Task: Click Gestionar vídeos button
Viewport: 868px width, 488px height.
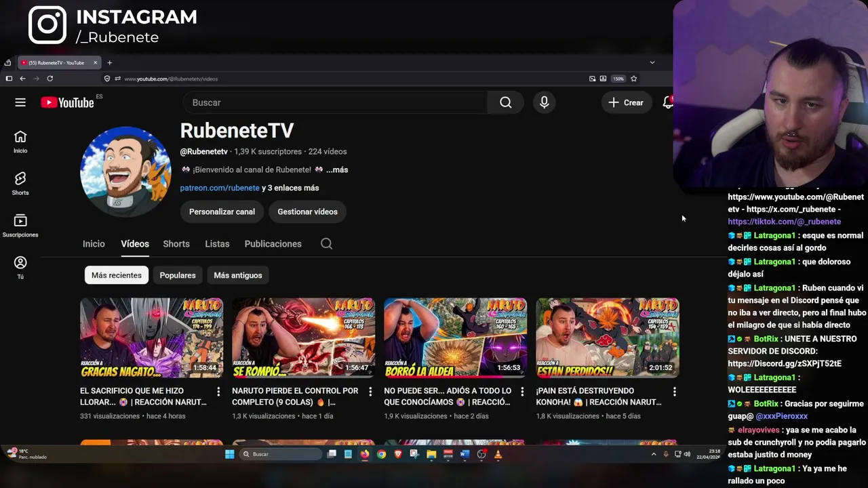Action: [307, 211]
